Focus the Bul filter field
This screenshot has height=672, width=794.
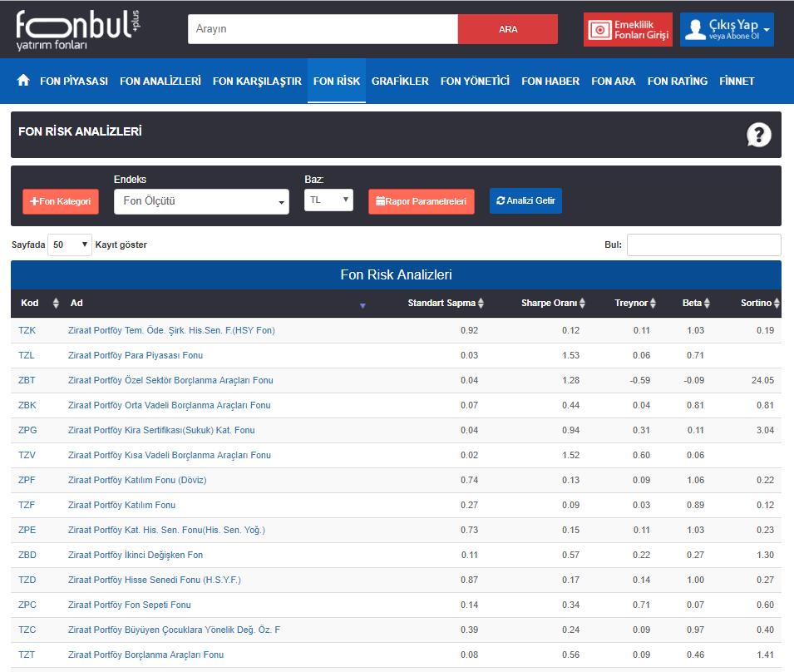[x=704, y=245]
